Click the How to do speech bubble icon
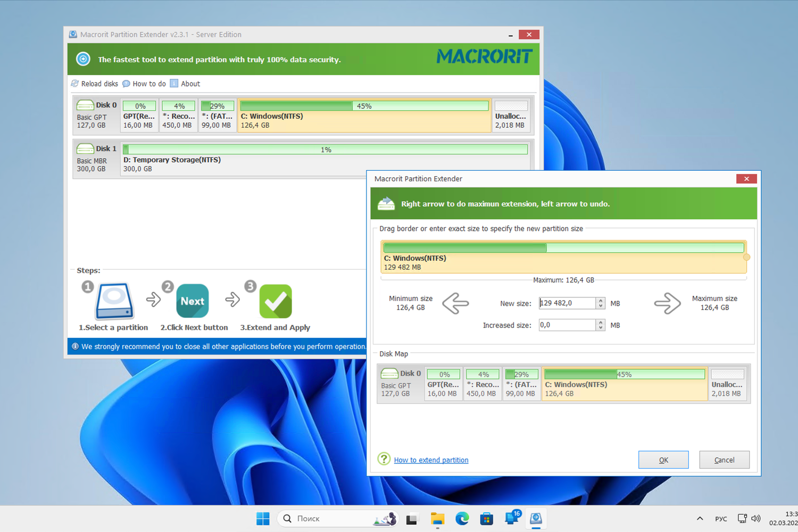 126,84
